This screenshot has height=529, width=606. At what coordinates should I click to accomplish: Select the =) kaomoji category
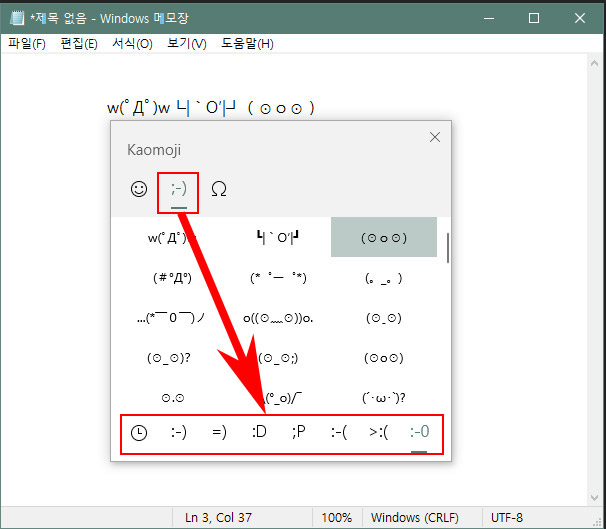coord(219,432)
